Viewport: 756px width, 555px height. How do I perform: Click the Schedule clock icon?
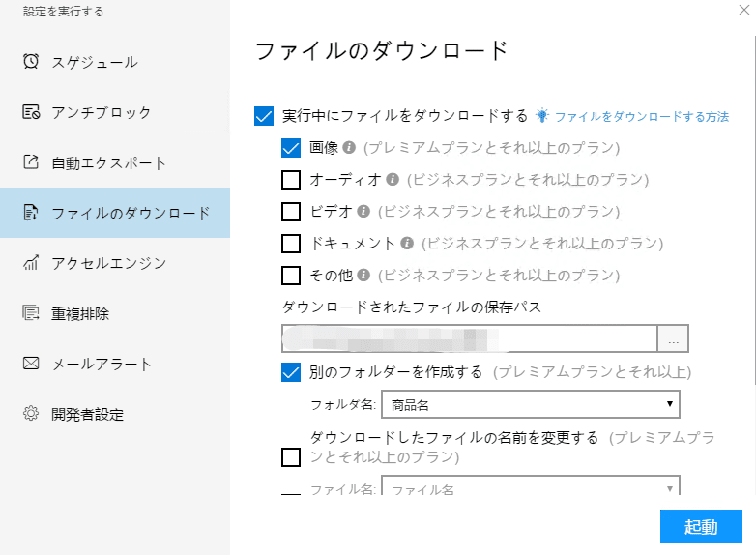[x=31, y=62]
